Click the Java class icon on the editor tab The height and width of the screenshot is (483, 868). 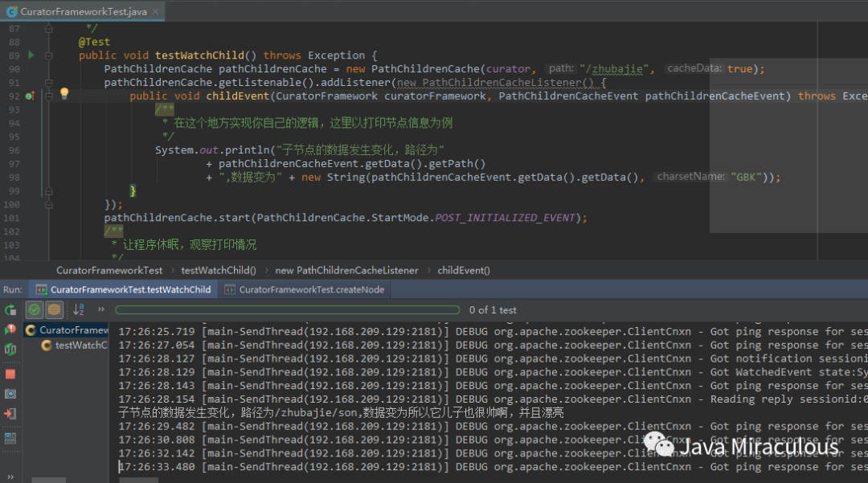pyautogui.click(x=11, y=11)
